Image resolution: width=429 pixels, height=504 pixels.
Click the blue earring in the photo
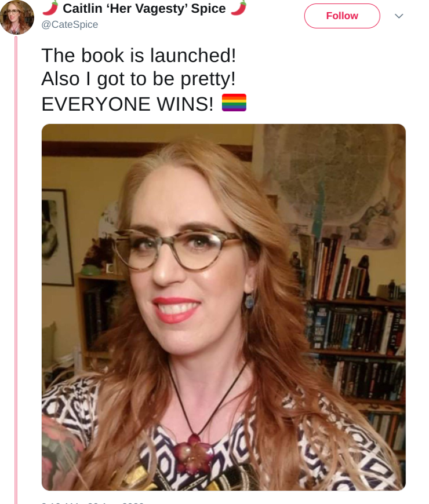[249, 302]
